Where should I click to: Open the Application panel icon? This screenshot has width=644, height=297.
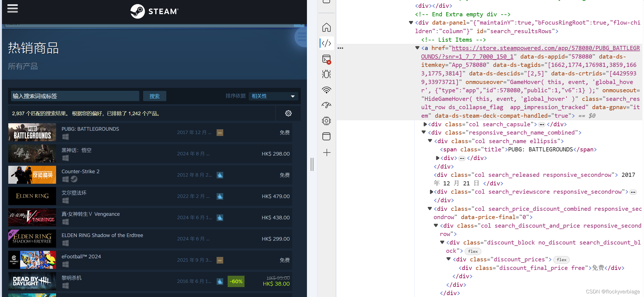tap(327, 136)
